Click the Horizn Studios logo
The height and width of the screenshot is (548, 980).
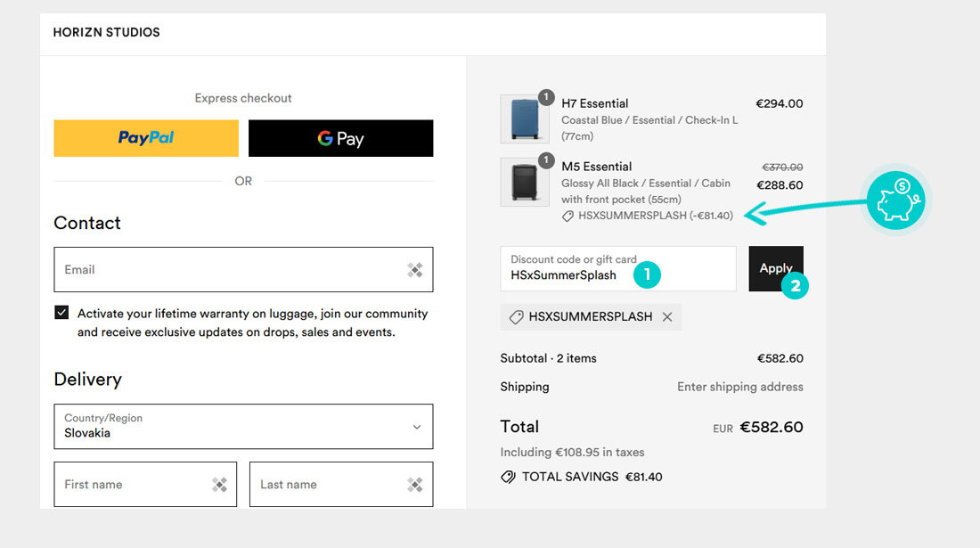pyautogui.click(x=106, y=33)
